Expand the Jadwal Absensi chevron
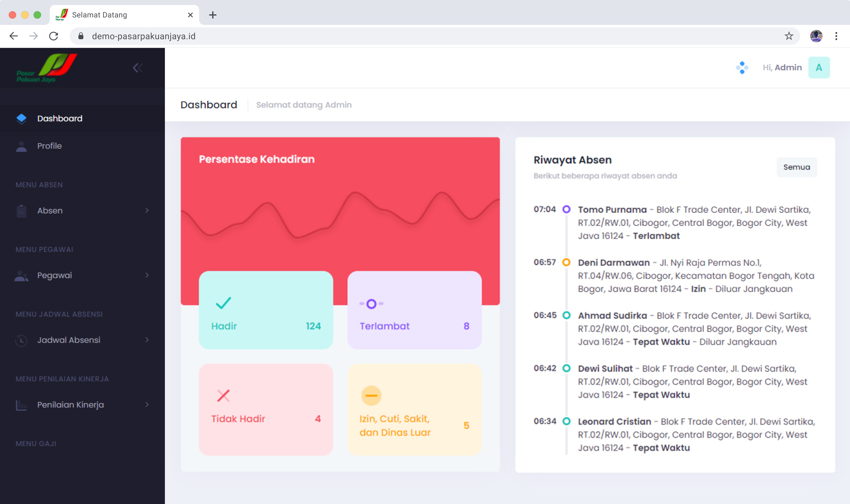Screen dimensions: 850x504 [147, 340]
